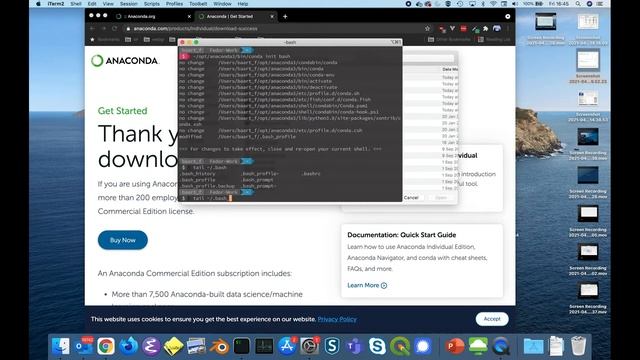Screen dimensions: 640x360
Task: Open the Reading List in bookmarks bar
Action: tap(494, 40)
